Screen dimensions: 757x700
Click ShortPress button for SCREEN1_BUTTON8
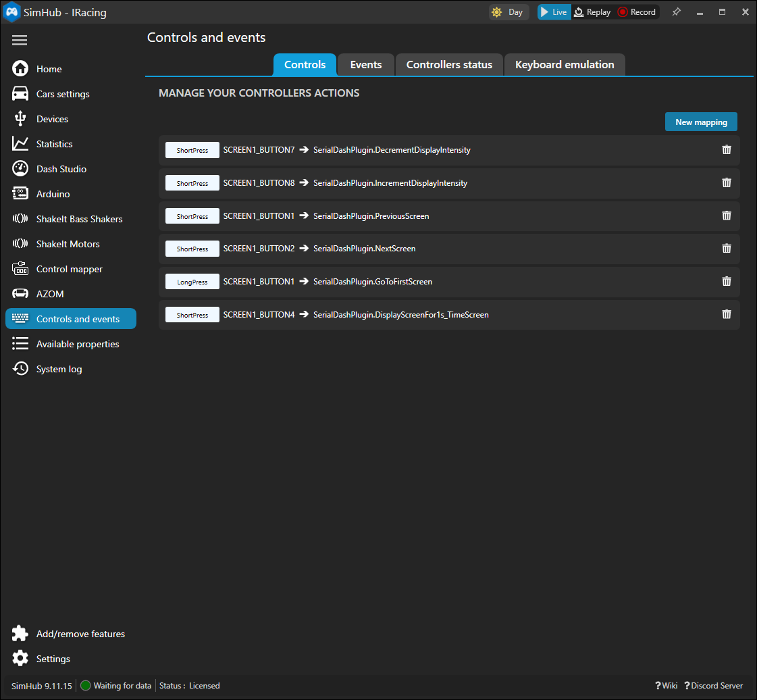[192, 183]
